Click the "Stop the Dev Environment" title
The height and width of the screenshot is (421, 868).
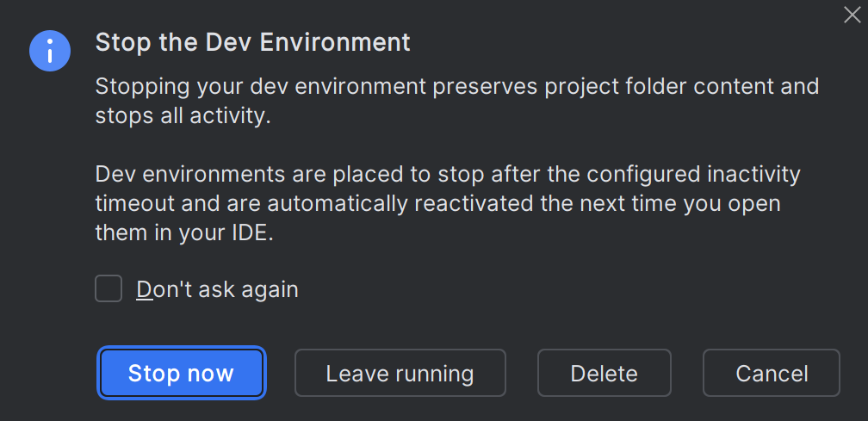click(x=252, y=42)
